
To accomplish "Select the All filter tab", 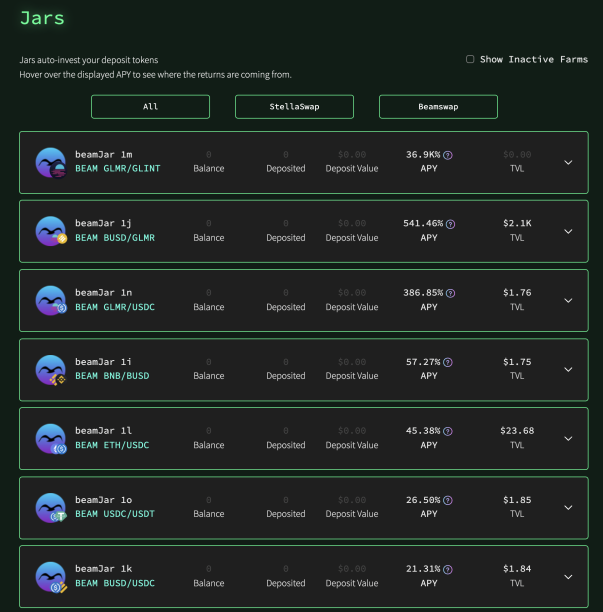I will click(150, 107).
